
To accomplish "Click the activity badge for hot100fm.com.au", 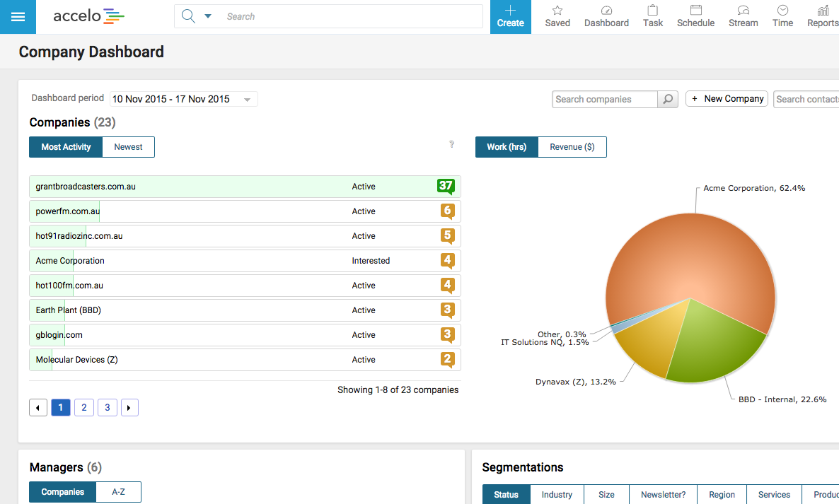I will point(447,286).
